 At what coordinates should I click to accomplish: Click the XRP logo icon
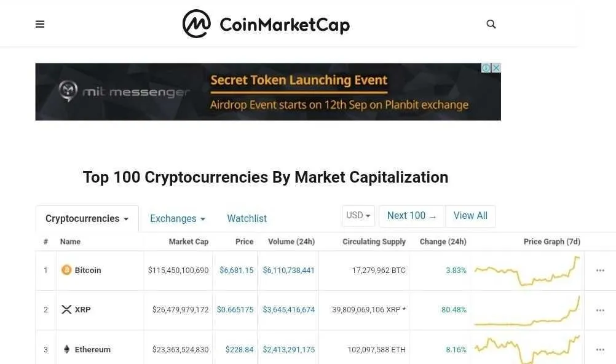(x=66, y=309)
